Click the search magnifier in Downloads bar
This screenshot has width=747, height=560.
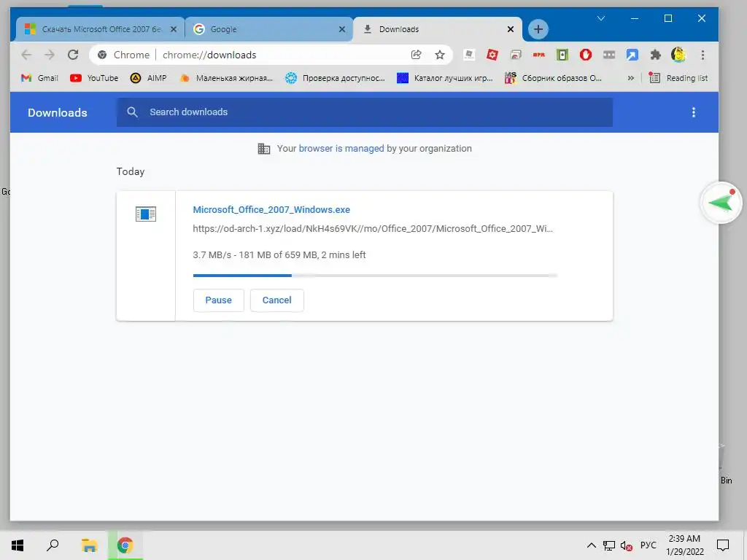coord(133,112)
